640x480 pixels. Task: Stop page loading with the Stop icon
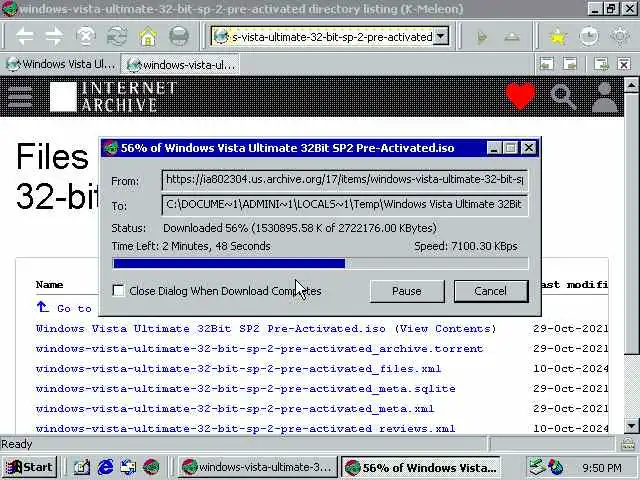(x=85, y=37)
